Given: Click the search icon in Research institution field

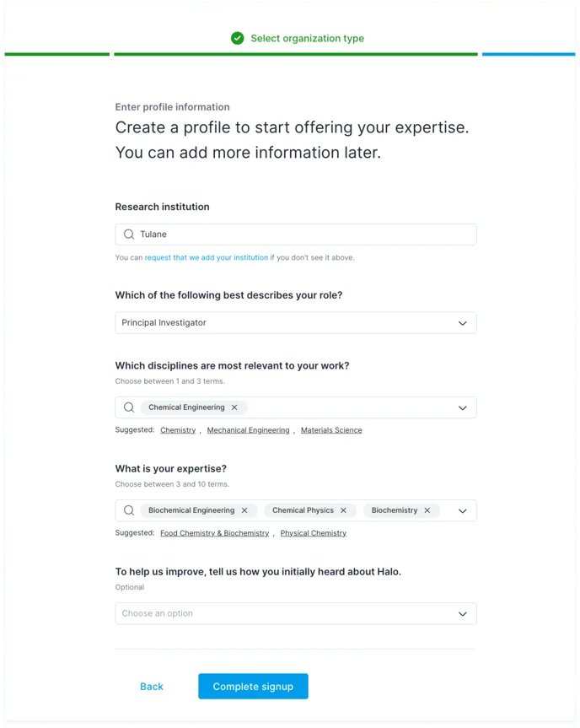Looking at the screenshot, I should coord(129,235).
